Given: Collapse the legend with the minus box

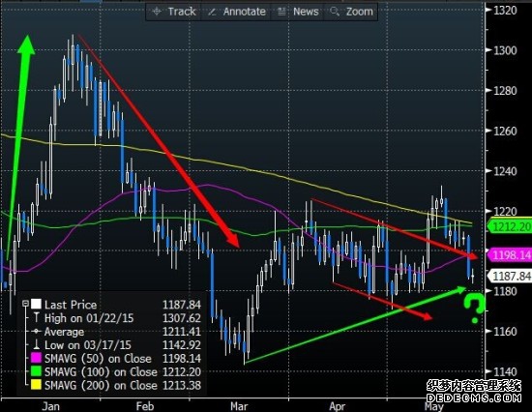Looking at the screenshot, I should (x=25, y=304).
